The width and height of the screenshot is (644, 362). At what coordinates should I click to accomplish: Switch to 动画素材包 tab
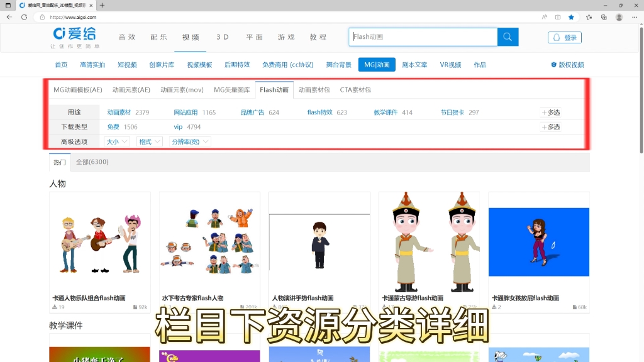[314, 90]
